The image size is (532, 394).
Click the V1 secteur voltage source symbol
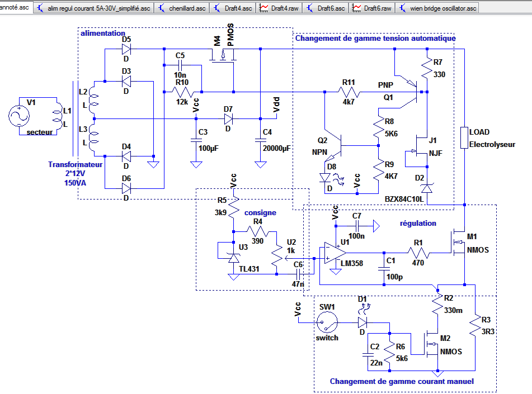click(19, 116)
